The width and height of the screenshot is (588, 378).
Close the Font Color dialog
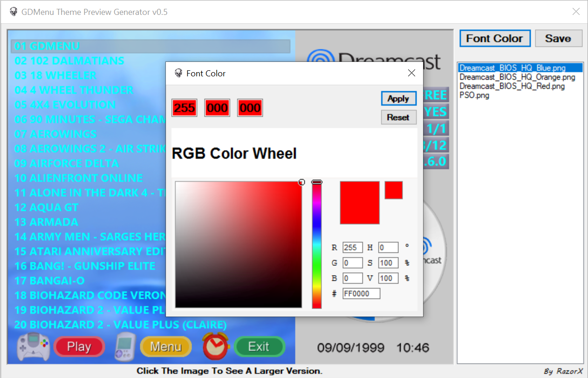coord(411,73)
